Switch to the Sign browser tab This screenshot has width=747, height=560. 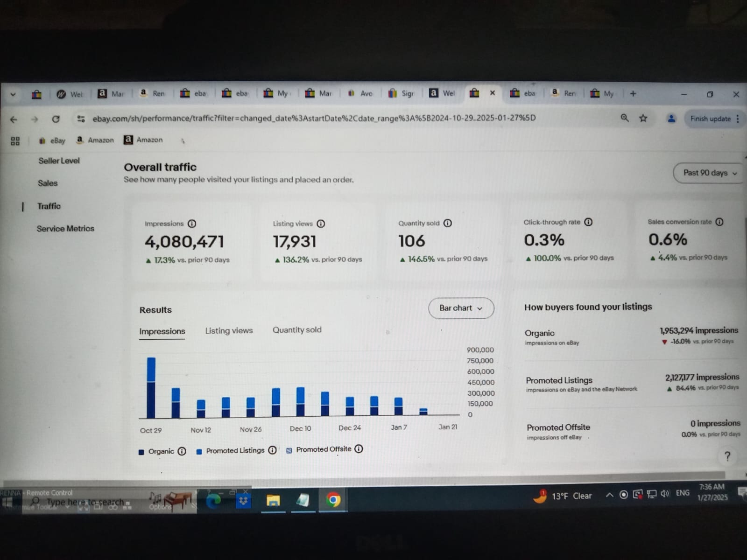(402, 93)
